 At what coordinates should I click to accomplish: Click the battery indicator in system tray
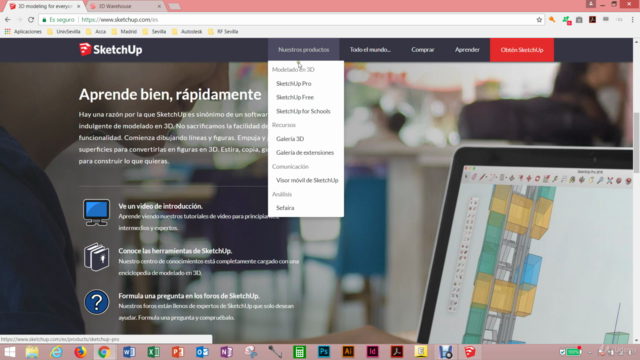(573, 352)
